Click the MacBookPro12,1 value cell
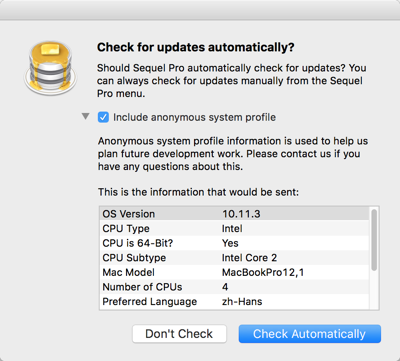 263,272
